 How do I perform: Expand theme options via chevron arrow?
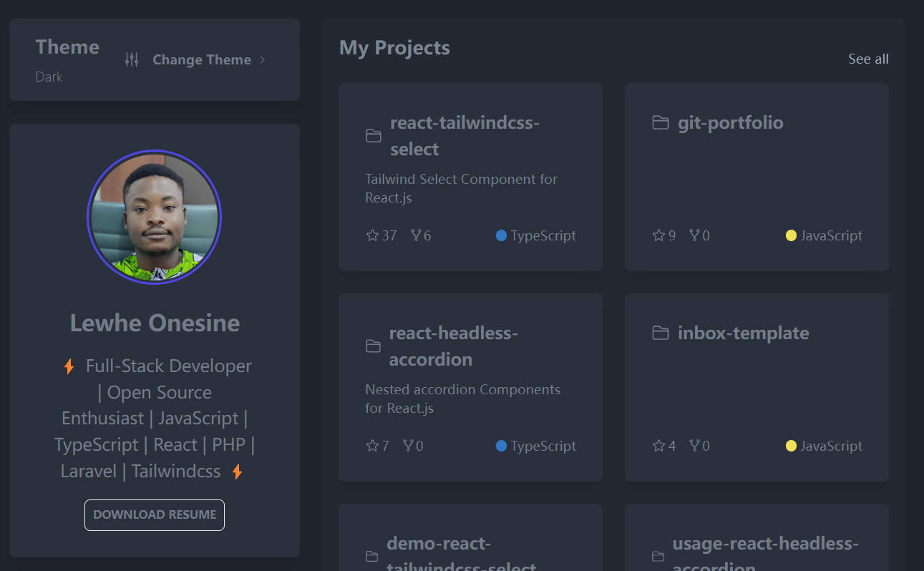click(263, 60)
